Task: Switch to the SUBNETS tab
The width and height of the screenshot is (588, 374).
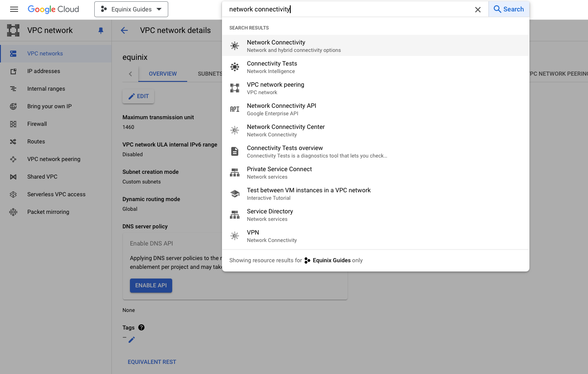Action: click(x=210, y=74)
